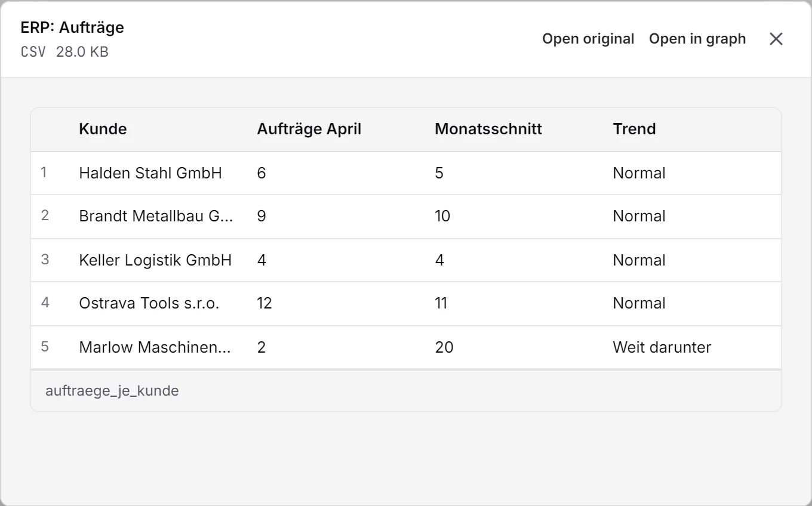Click Keller Logistik GmbH cell
Screen dimensions: 812x506
(x=155, y=260)
